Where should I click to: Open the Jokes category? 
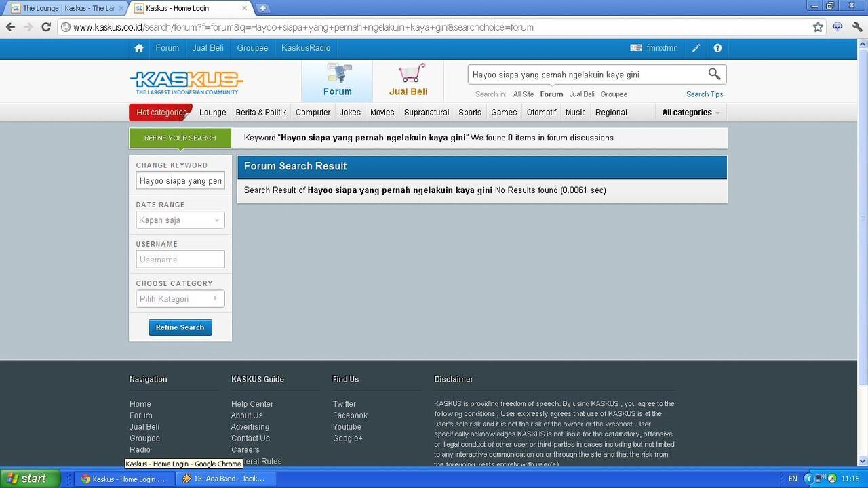click(350, 113)
